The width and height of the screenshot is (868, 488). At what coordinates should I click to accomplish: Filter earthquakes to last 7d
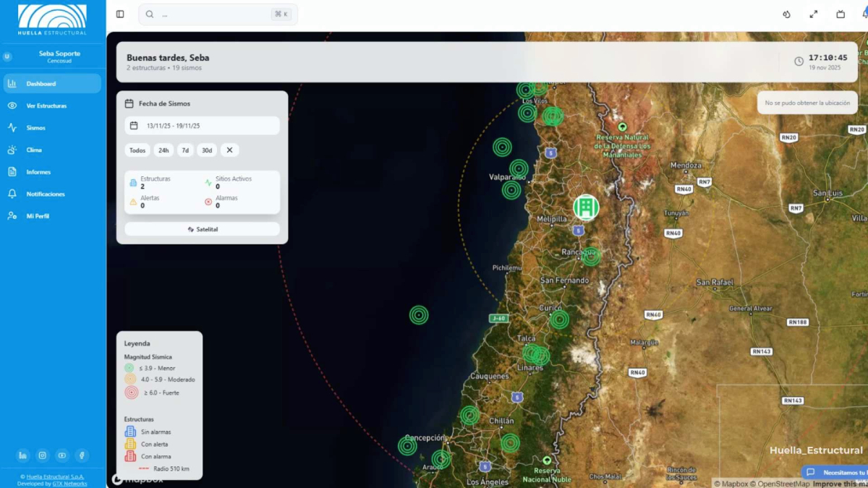point(185,150)
